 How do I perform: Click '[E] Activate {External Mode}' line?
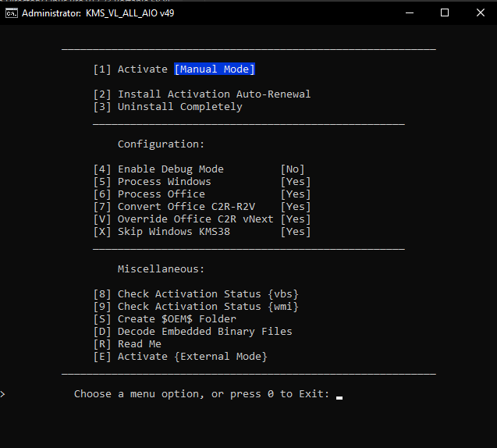coord(180,357)
